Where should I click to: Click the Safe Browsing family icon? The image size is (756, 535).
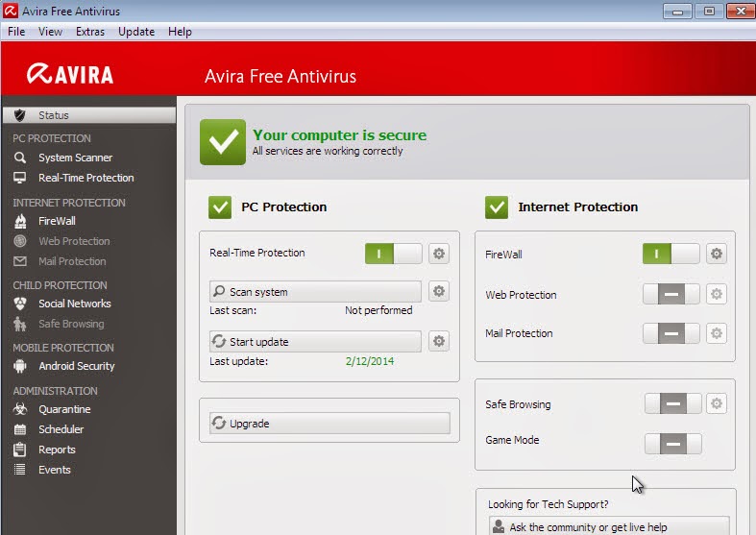click(x=20, y=324)
